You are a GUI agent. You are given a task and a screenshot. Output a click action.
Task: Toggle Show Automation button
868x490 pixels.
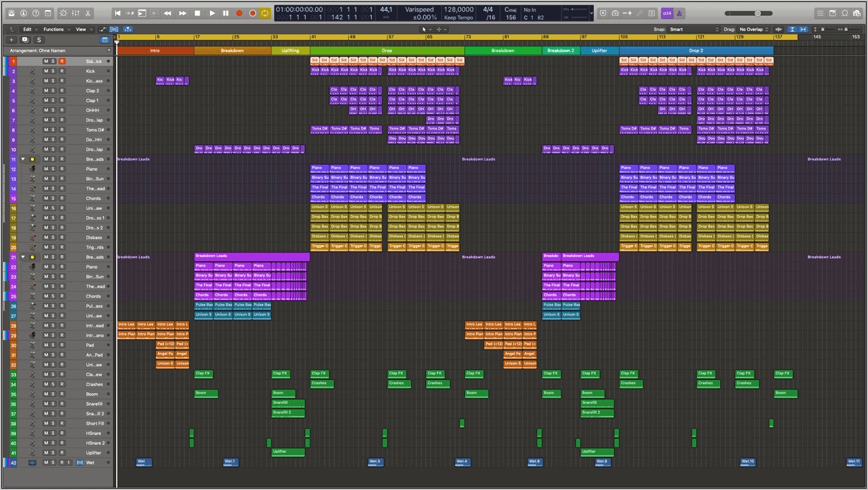click(x=103, y=29)
